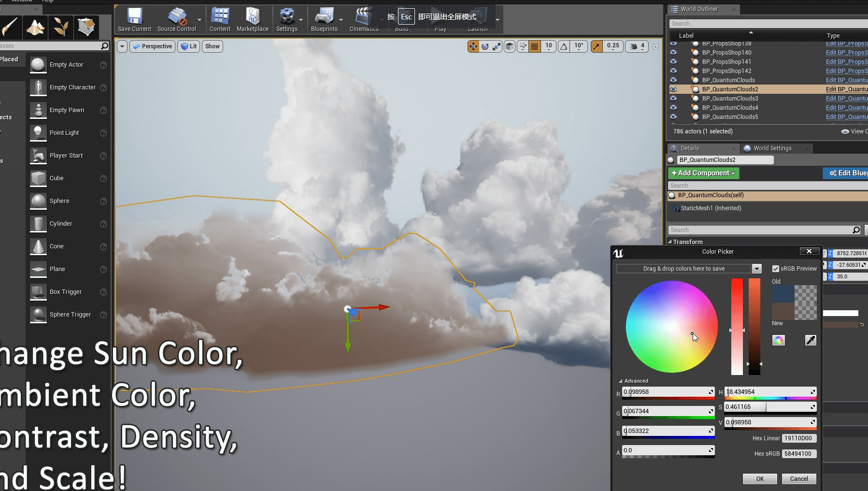Screen dimensions: 868x491
Task: Select StaticMesh1 (Inherited) in Details panel
Action: tap(710, 208)
